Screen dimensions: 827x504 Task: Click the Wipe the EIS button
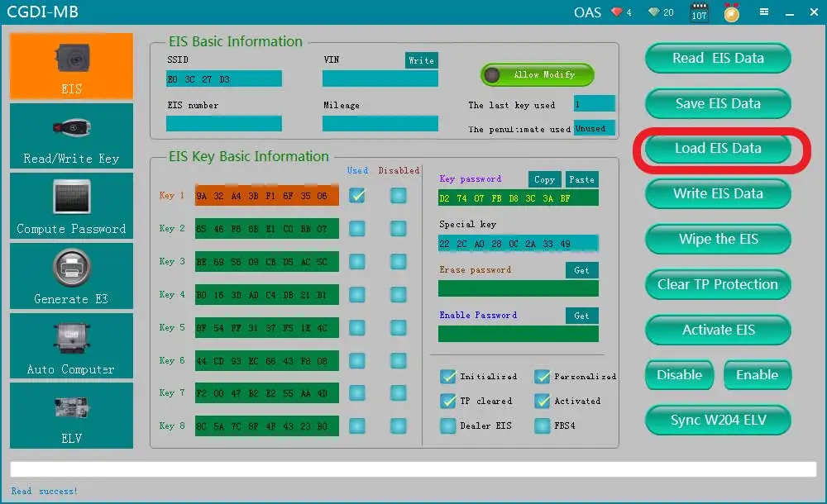click(718, 240)
